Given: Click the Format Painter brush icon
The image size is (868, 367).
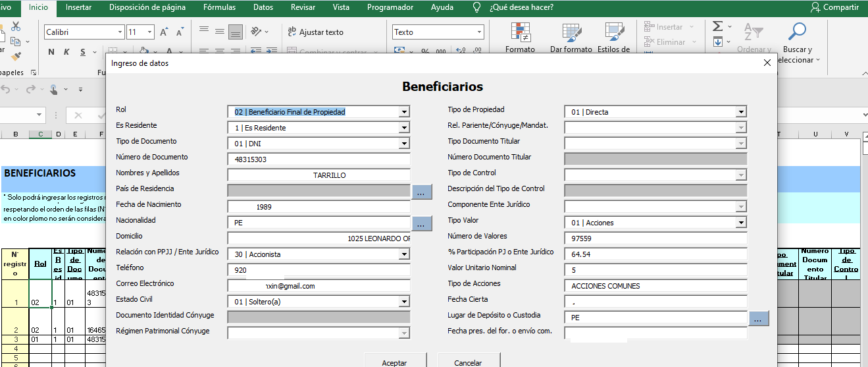Looking at the screenshot, I should tap(16, 57).
